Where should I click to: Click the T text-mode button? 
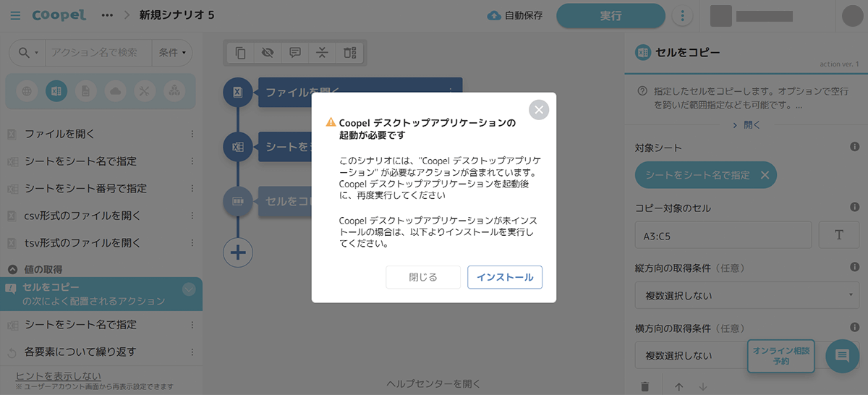(839, 235)
